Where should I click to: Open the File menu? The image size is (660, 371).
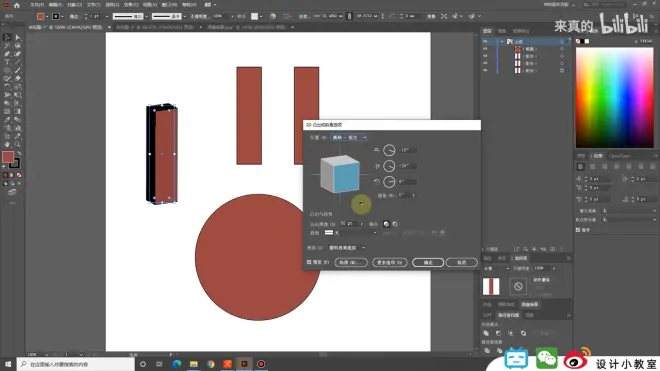[37, 5]
